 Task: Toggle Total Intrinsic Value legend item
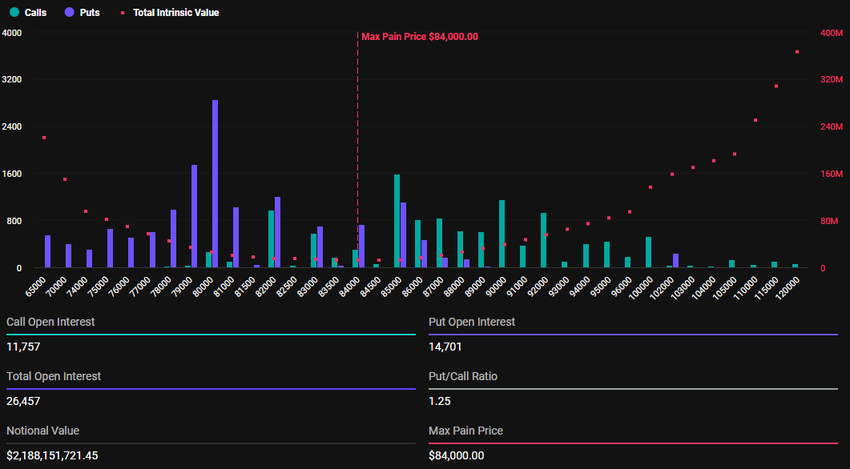[175, 13]
